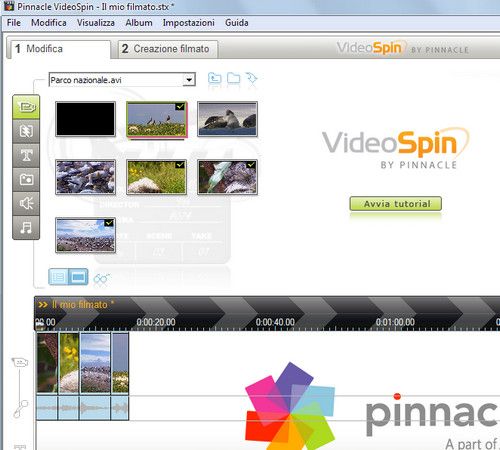The height and width of the screenshot is (450, 500).
Task: Click the Pinnacle VideoSpin title bar icon
Action: coord(9,6)
